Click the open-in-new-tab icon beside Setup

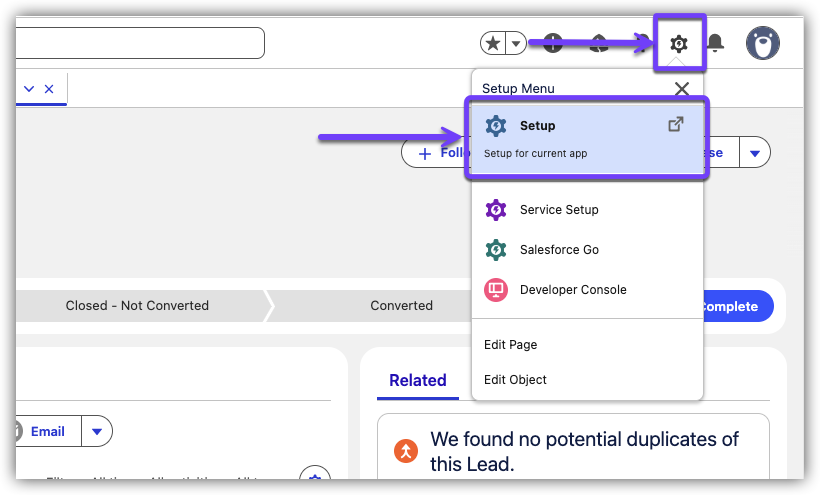click(x=676, y=125)
